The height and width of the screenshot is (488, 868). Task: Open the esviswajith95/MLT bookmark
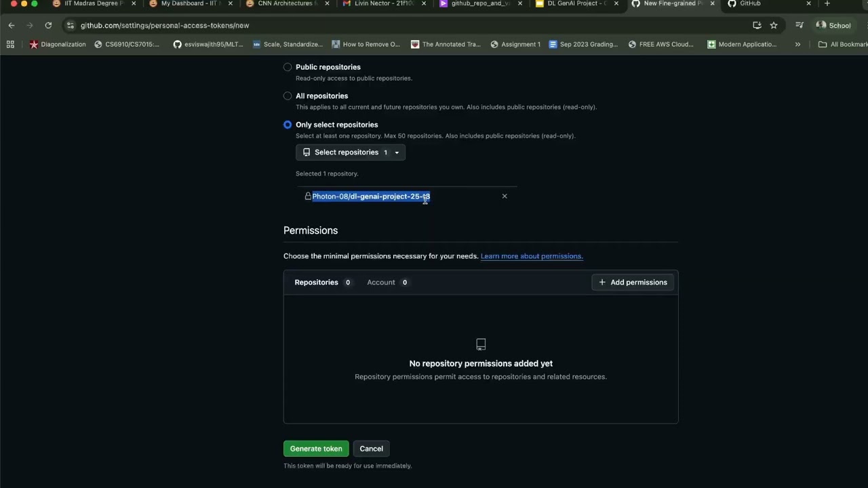[208, 44]
